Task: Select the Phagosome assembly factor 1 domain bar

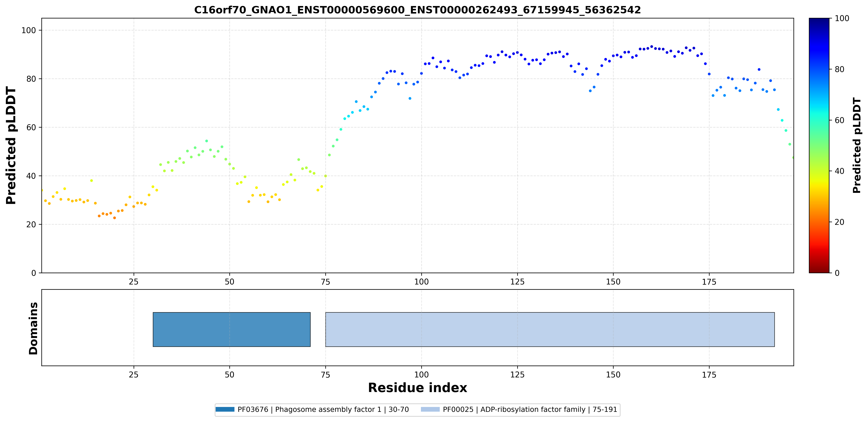Action: click(x=231, y=329)
